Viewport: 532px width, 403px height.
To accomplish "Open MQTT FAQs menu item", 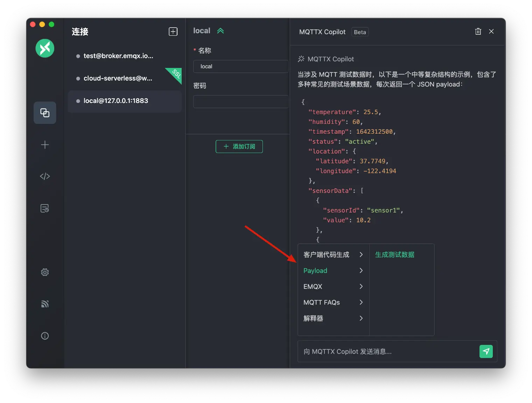I will [x=333, y=302].
